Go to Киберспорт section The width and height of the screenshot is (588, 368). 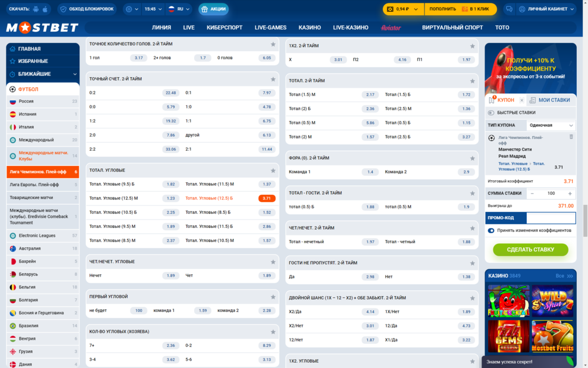[x=224, y=28]
